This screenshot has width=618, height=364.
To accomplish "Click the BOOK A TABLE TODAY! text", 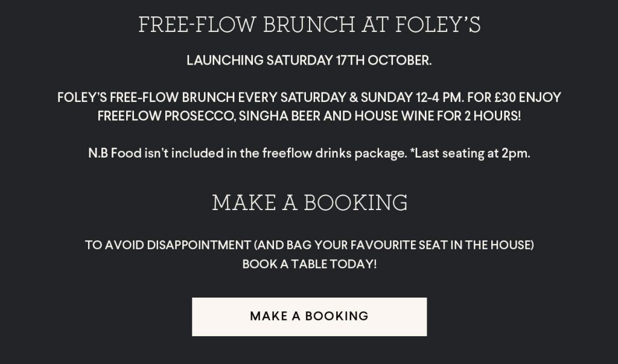I will (x=310, y=264).
